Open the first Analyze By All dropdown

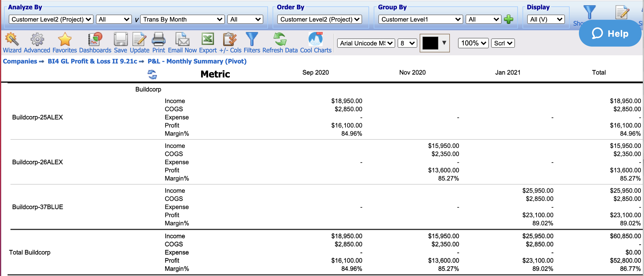(x=114, y=20)
